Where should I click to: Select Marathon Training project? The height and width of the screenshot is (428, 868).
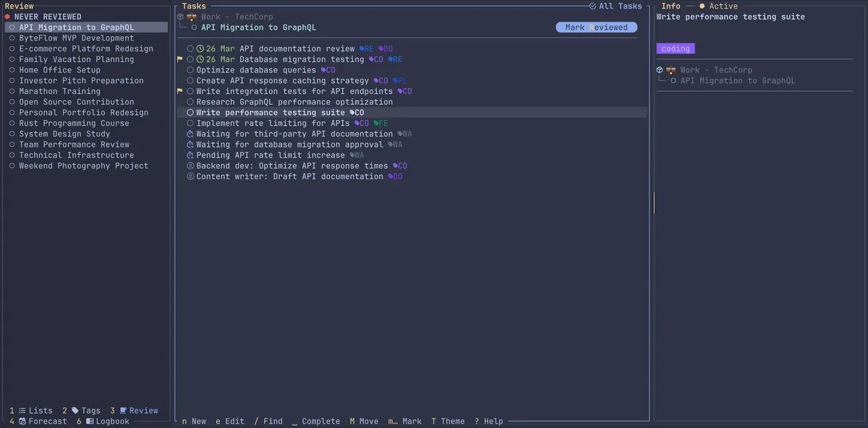[x=60, y=91]
